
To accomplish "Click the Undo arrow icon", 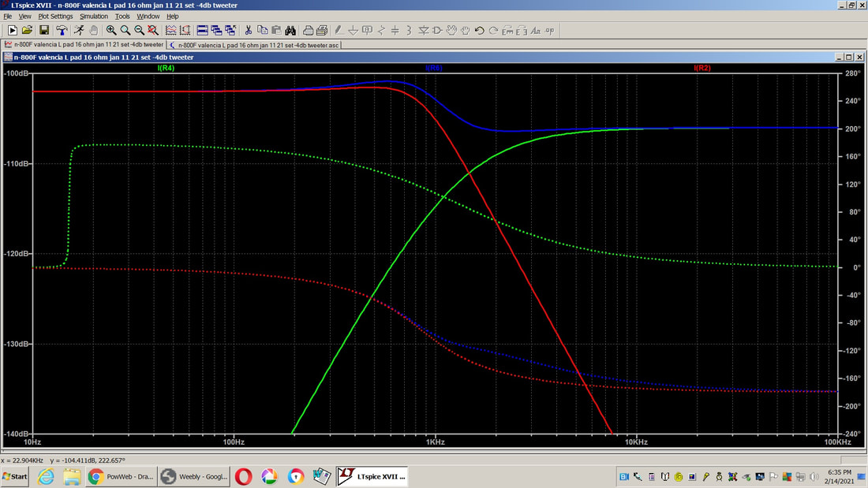I will tap(480, 31).
